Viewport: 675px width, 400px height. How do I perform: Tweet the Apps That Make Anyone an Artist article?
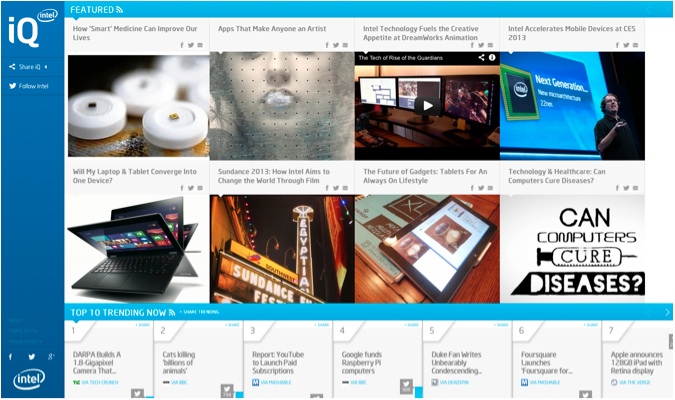tap(335, 45)
